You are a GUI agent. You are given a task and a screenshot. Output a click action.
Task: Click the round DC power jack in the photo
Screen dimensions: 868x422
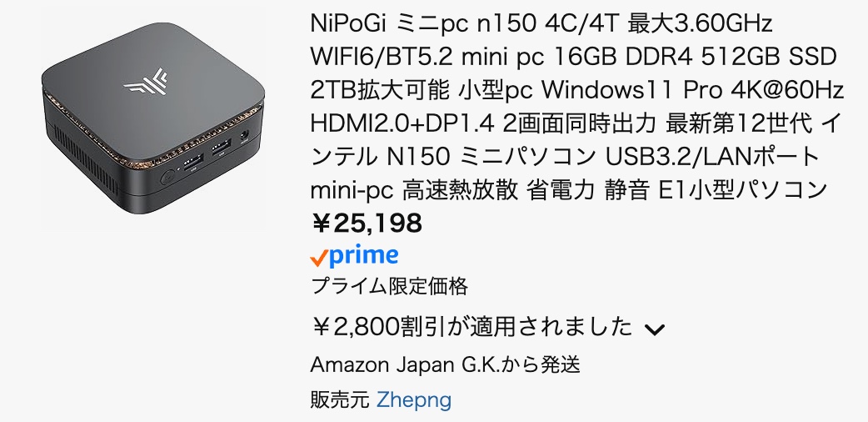[244, 135]
